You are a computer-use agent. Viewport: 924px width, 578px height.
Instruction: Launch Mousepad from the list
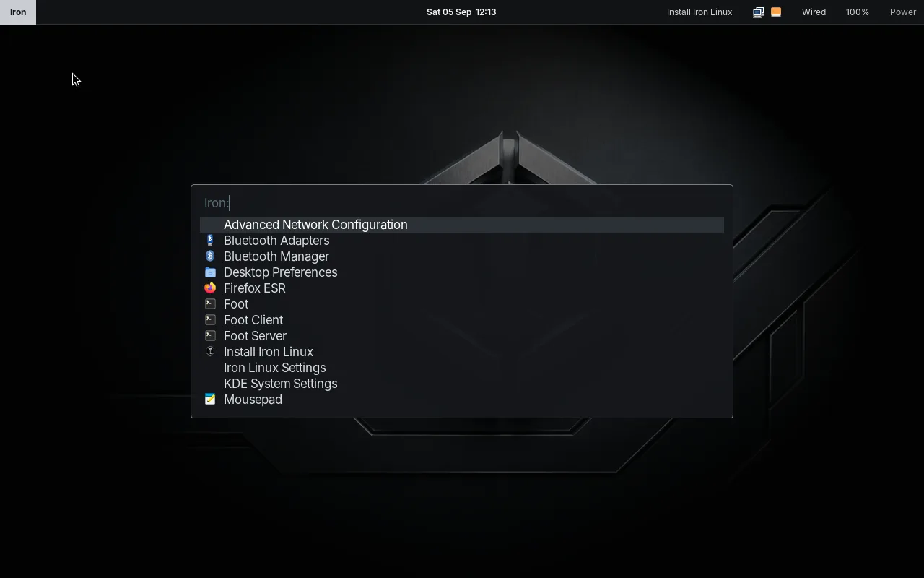(462, 400)
